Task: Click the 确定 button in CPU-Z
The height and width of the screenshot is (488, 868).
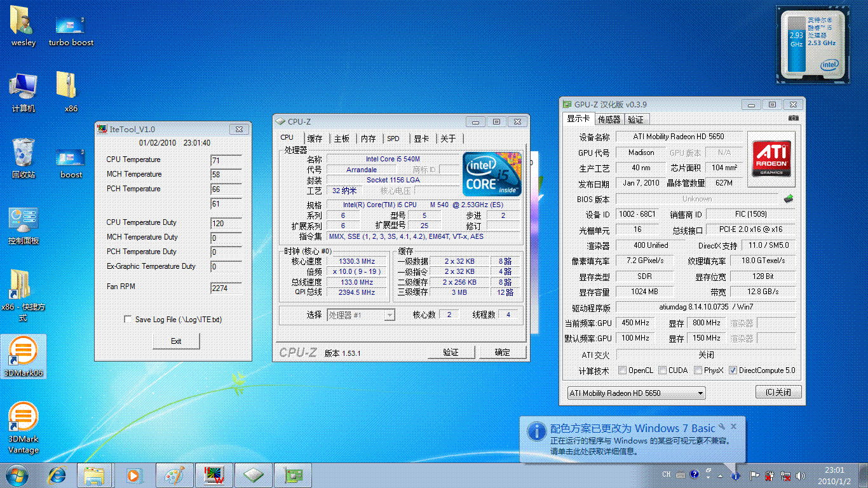Action: (x=502, y=352)
